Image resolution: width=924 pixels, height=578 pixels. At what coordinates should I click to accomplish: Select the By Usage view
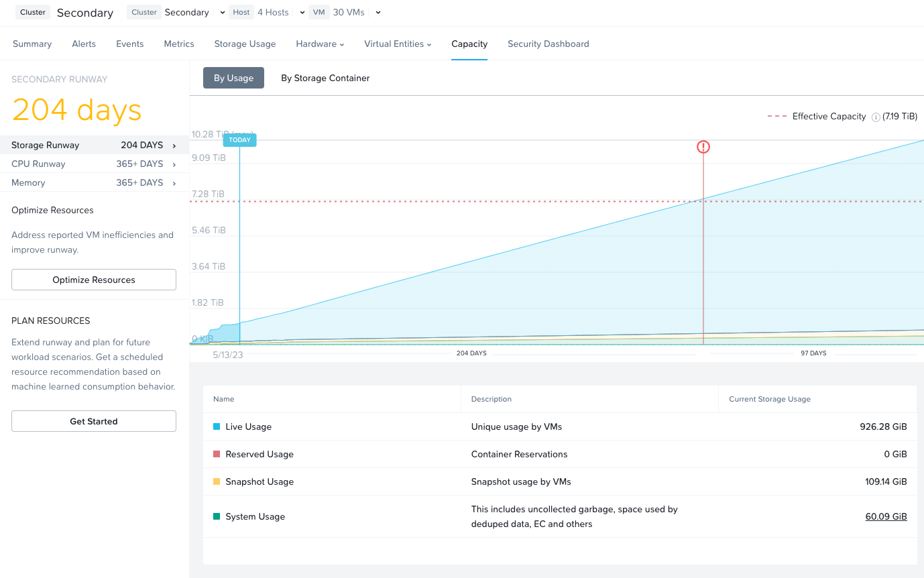tap(233, 78)
